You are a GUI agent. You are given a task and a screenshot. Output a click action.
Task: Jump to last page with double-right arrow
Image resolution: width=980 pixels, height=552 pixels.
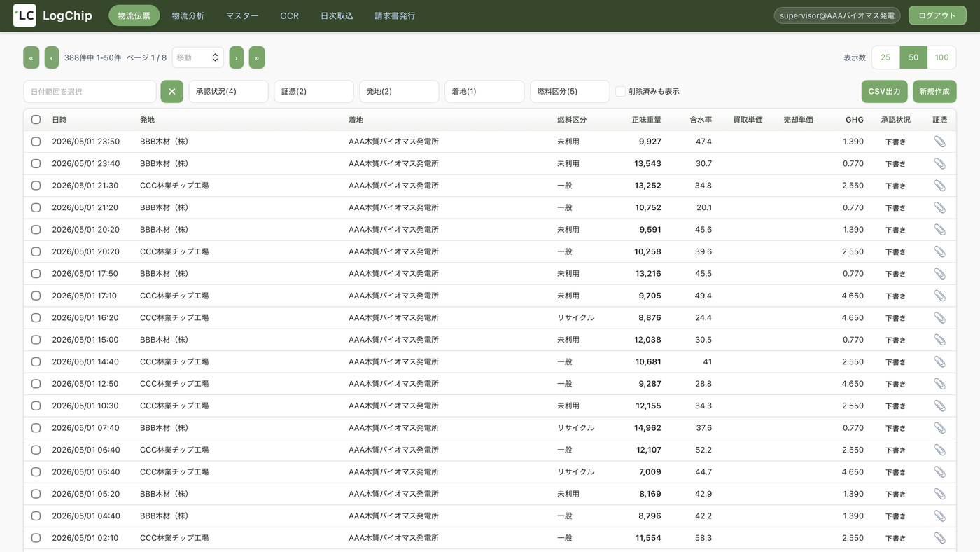[x=257, y=57]
